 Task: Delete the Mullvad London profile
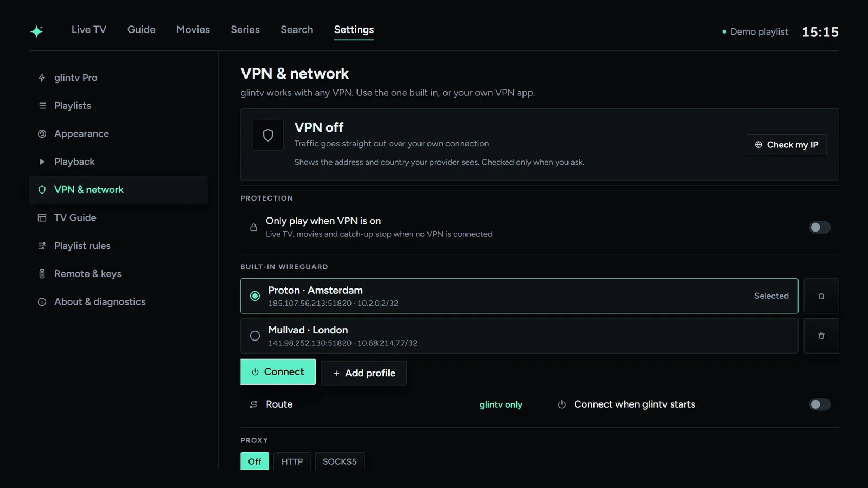pos(821,336)
